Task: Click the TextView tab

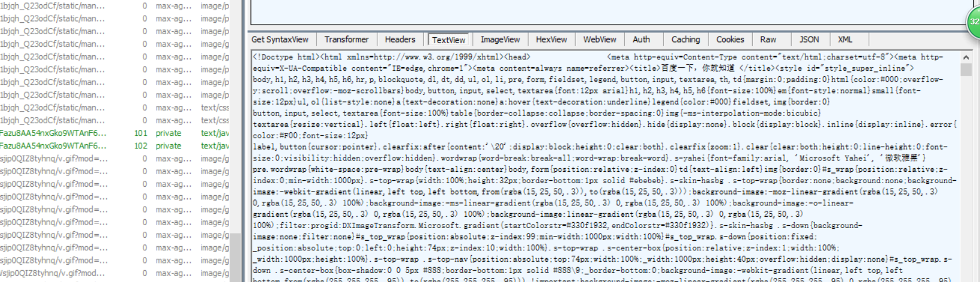Action: click(x=448, y=40)
